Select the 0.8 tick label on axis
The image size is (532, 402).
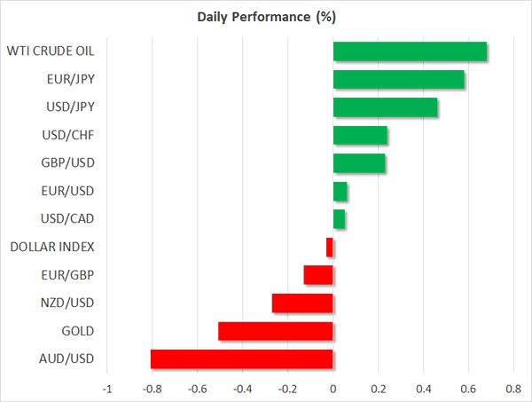point(512,389)
